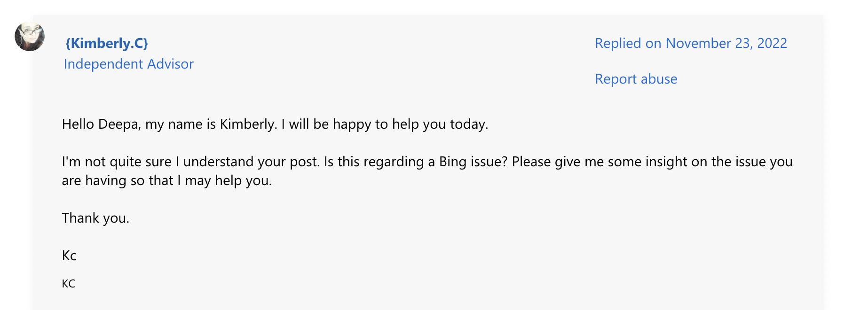Click the word insight in the reply

(x=666, y=162)
